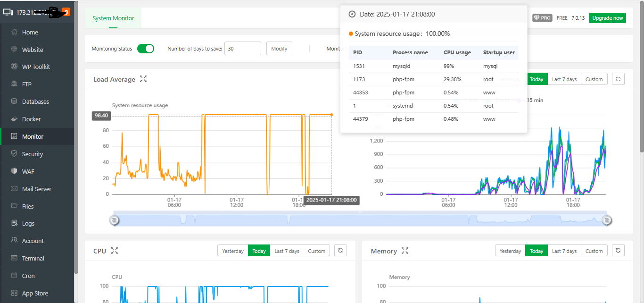The width and height of the screenshot is (644, 303).
Task: Choose Custom range for Load Average chart
Action: click(x=594, y=79)
